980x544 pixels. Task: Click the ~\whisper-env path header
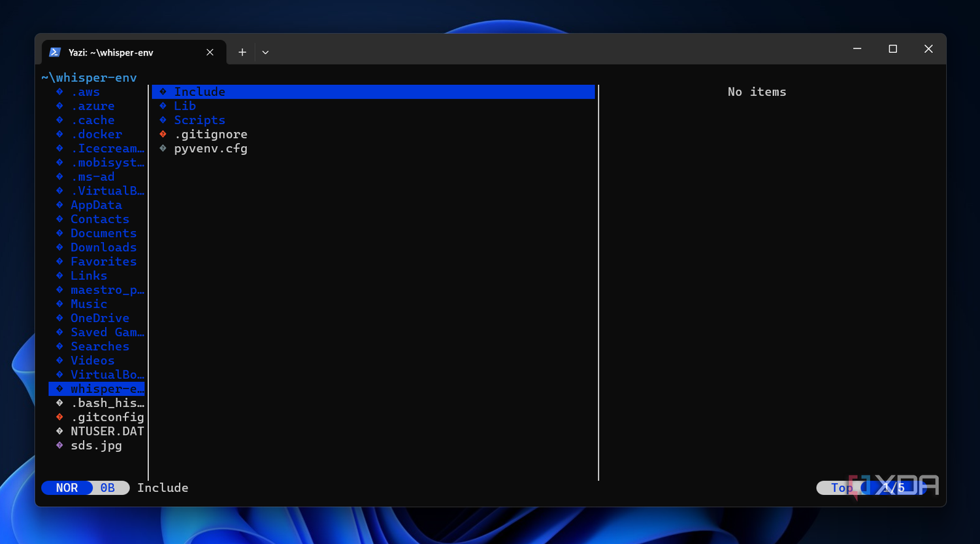89,78
